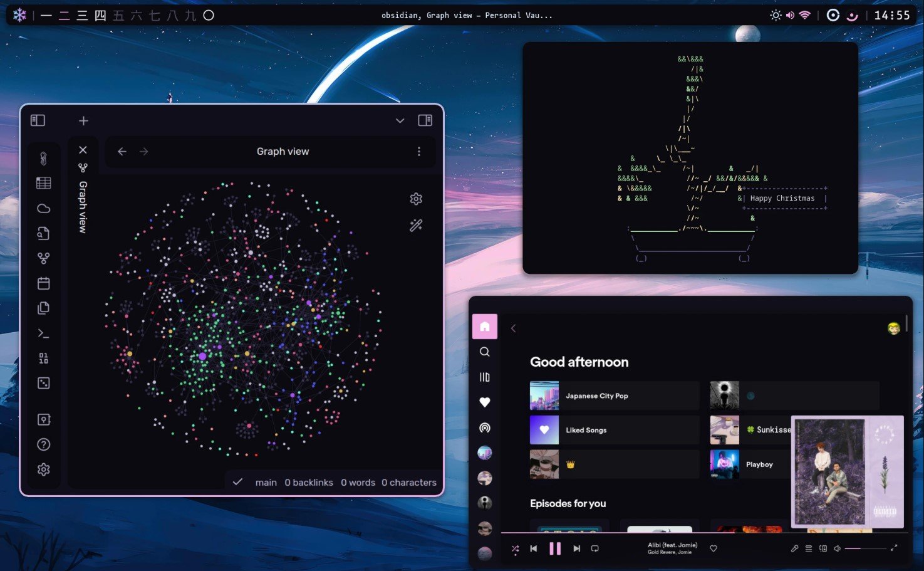Show lyrics with the microphone icon
924x571 pixels.
click(794, 548)
